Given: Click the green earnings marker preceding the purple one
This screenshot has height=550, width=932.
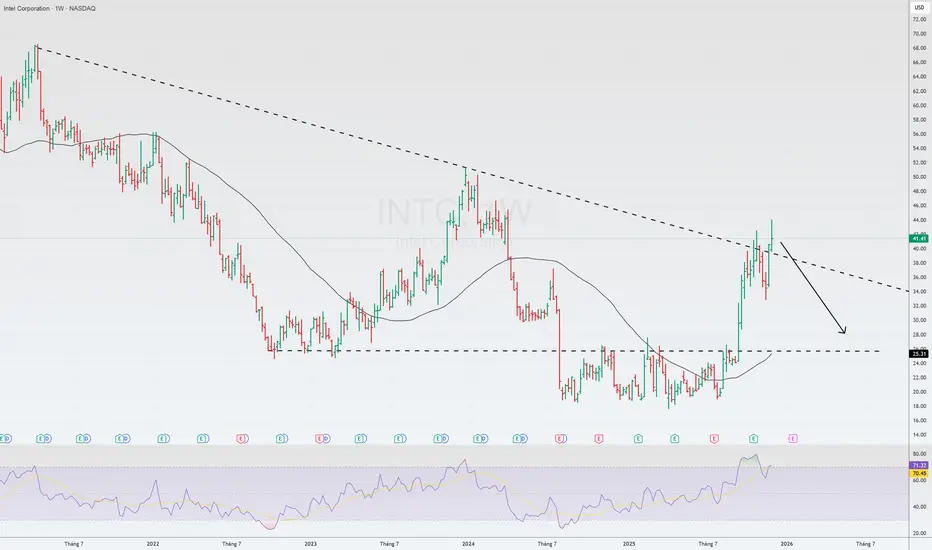Looking at the screenshot, I should pyautogui.click(x=753, y=439).
